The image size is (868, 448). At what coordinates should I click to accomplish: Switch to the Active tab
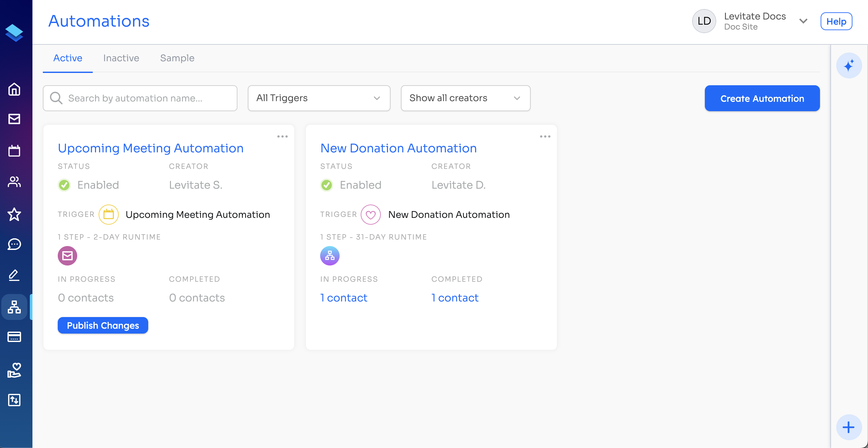(68, 58)
